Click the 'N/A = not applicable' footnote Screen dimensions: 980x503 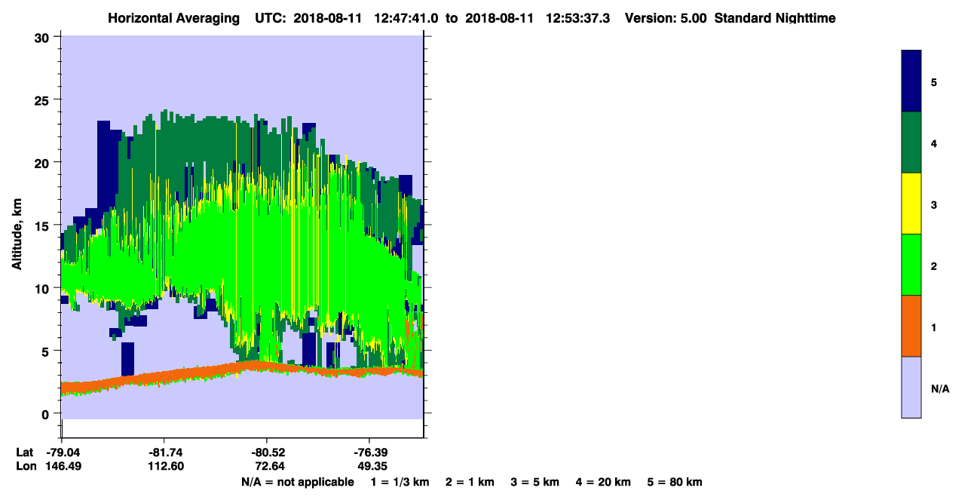tap(297, 482)
